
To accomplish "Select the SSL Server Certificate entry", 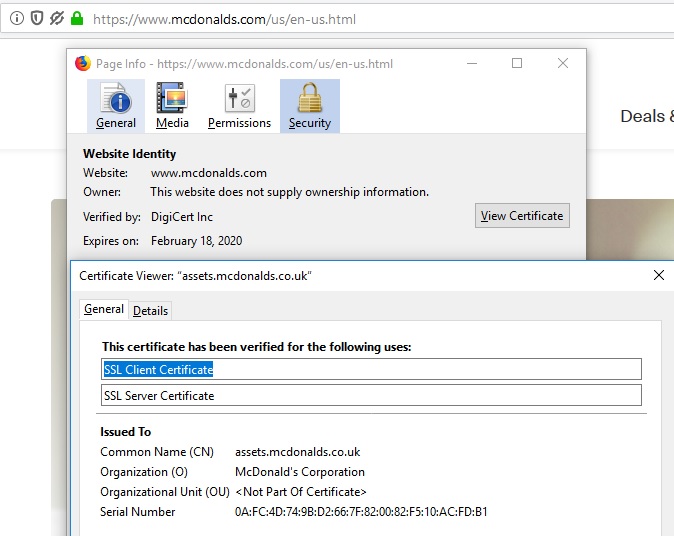I will pyautogui.click(x=371, y=396).
